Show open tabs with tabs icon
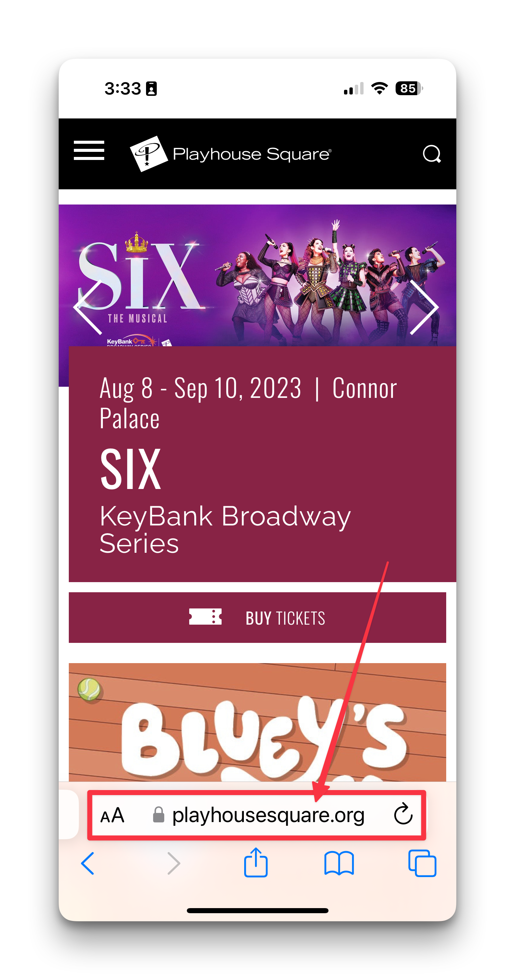Screen dimensions: 515x980 click(422, 864)
